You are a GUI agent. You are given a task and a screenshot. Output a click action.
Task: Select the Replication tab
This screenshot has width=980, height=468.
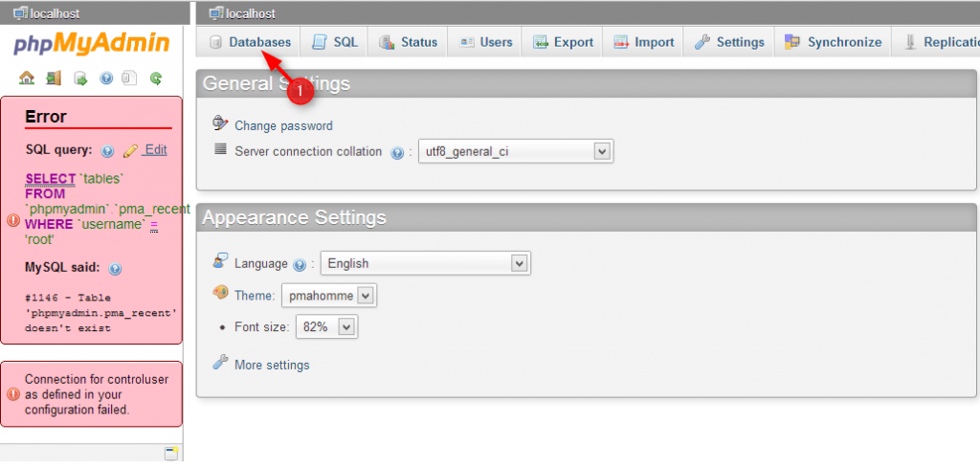click(x=936, y=42)
